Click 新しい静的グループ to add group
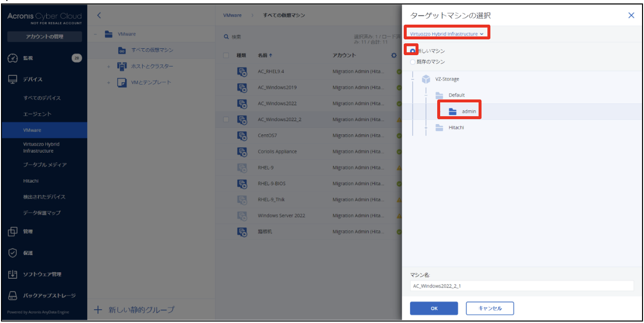The image size is (644, 323). 134,310
